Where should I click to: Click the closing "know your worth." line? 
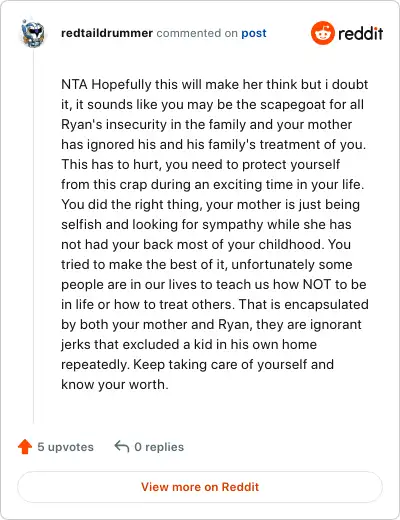pyautogui.click(x=115, y=384)
